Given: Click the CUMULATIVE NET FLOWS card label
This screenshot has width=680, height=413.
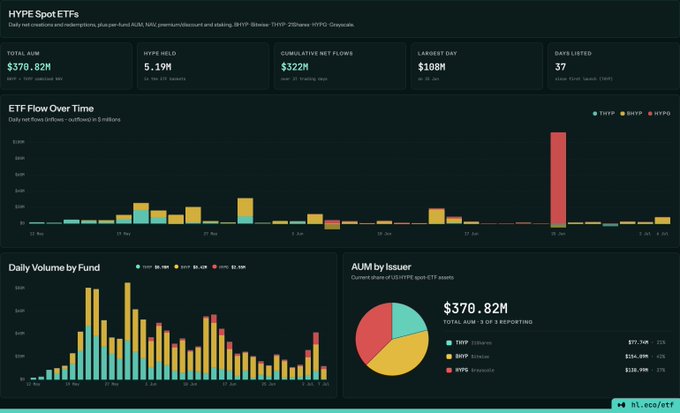Looking at the screenshot, I should point(317,53).
